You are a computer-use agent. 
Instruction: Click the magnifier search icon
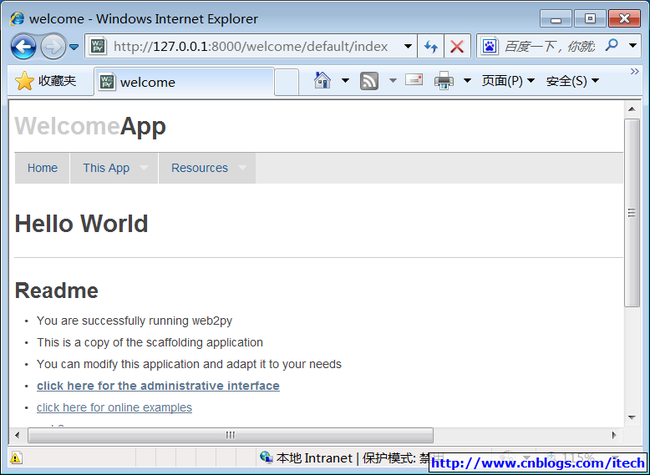coord(612,45)
